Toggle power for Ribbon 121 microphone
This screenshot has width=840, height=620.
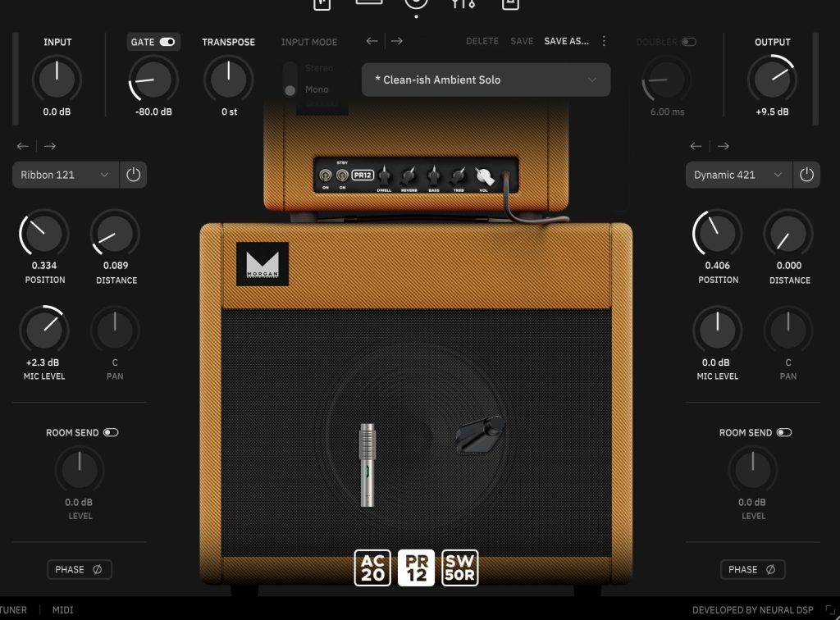click(134, 175)
